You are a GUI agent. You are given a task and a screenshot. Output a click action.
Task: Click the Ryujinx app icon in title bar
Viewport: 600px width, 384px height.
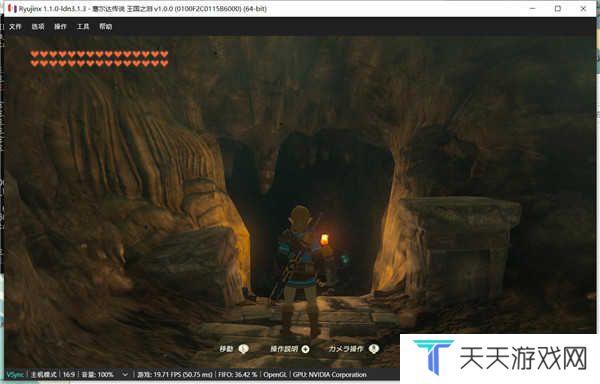tap(12, 8)
